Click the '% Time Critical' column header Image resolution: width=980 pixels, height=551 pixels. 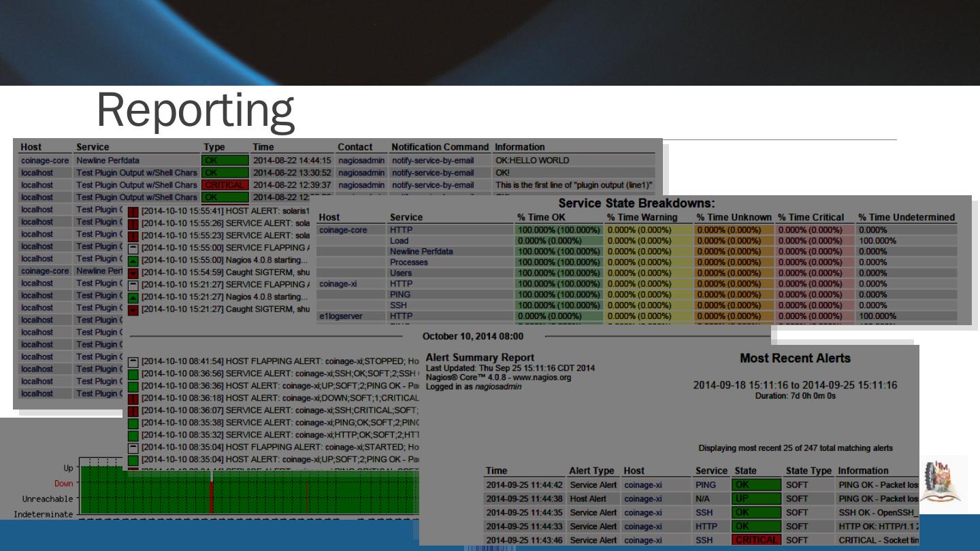811,218
